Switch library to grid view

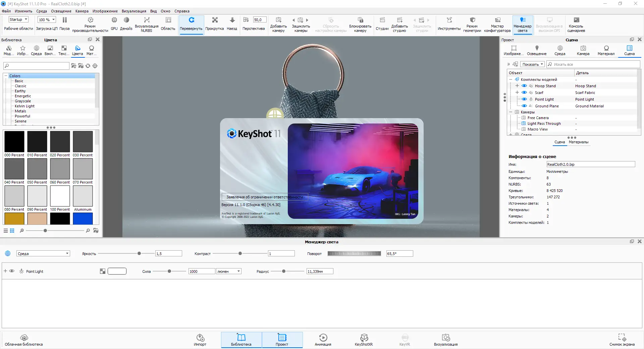12,231
